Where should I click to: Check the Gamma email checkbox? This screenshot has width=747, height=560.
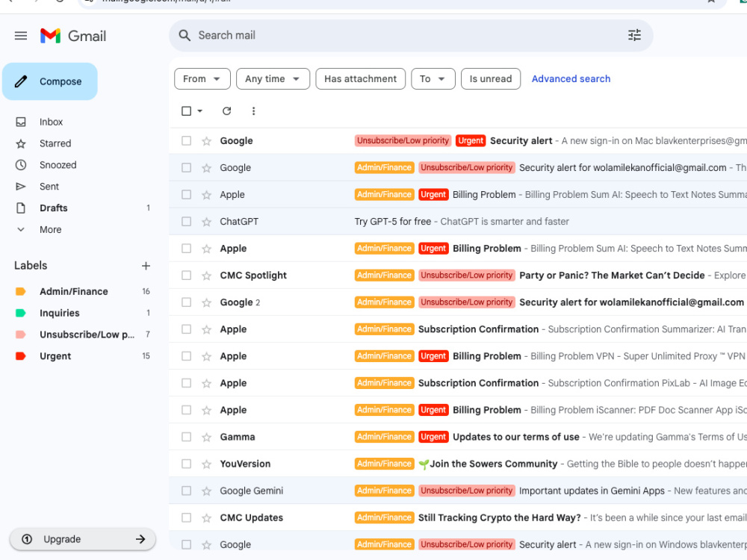(x=186, y=437)
